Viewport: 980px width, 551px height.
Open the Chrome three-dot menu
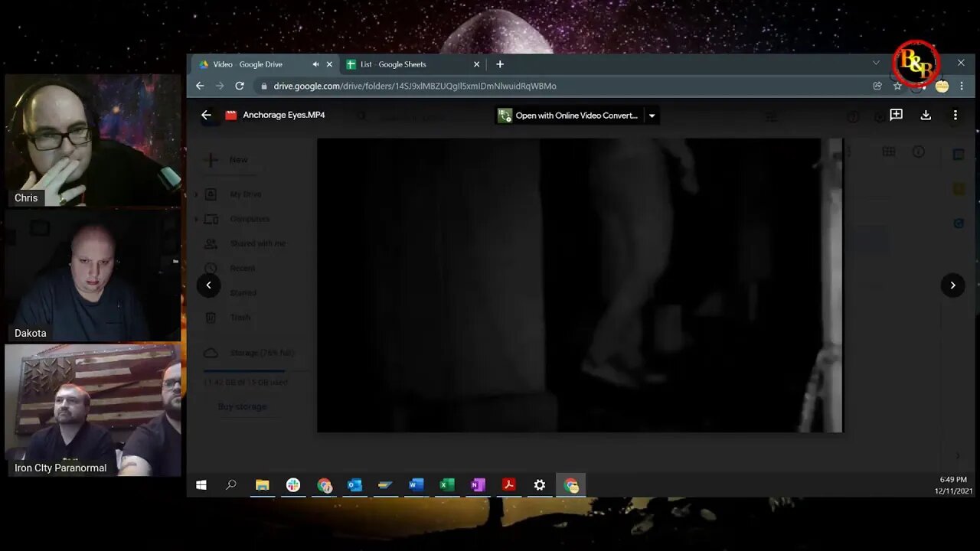coord(962,86)
